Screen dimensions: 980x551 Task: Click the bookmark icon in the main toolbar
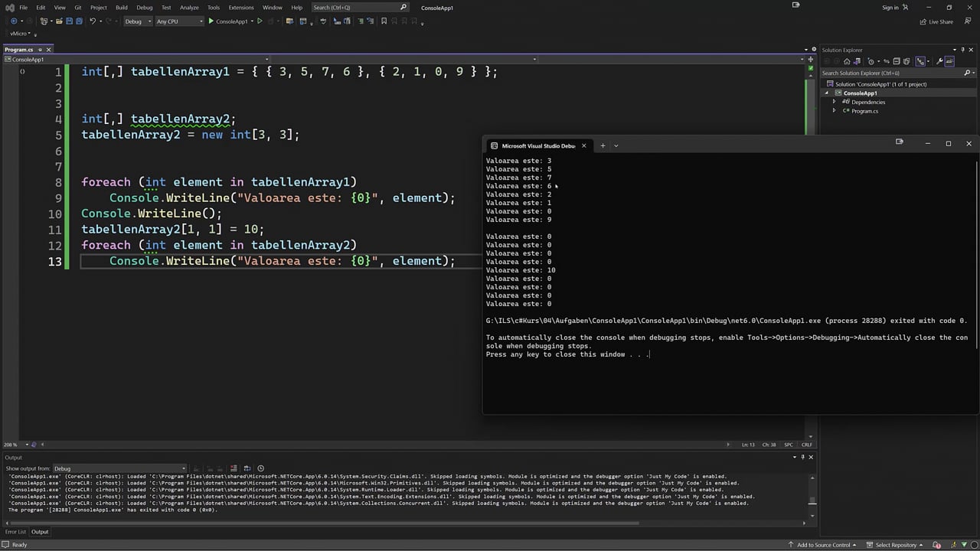384,21
